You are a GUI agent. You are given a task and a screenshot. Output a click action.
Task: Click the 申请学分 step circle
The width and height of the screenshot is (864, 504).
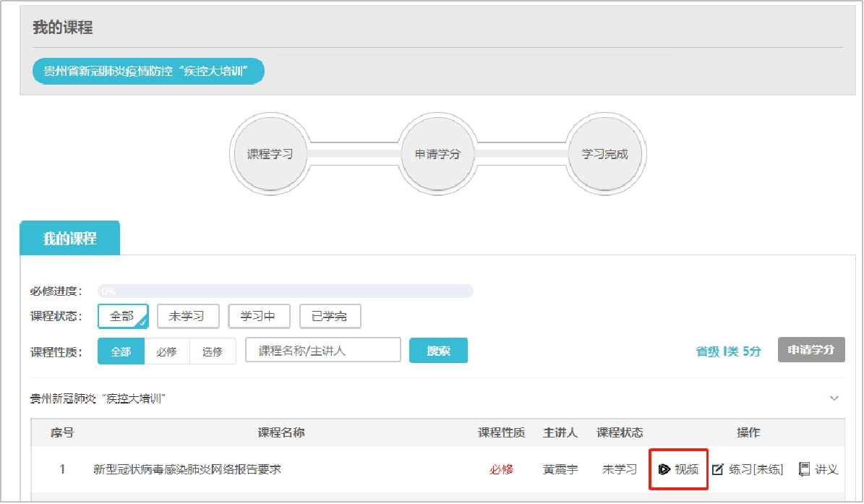437,154
